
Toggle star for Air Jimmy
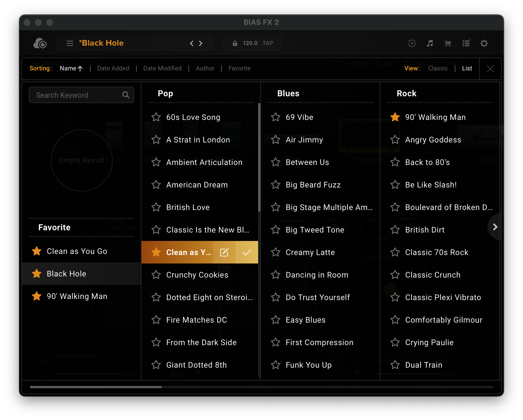click(276, 140)
